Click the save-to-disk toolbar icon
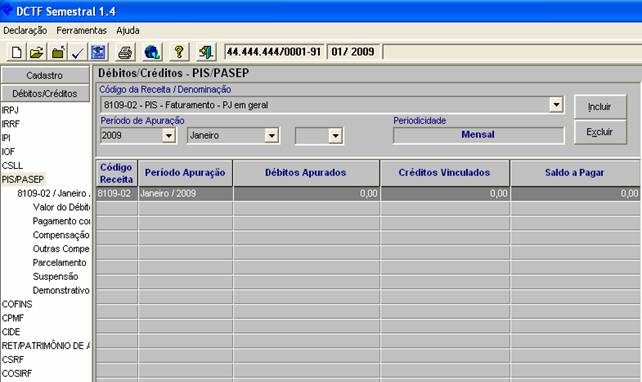The width and height of the screenshot is (642, 382). [98, 52]
